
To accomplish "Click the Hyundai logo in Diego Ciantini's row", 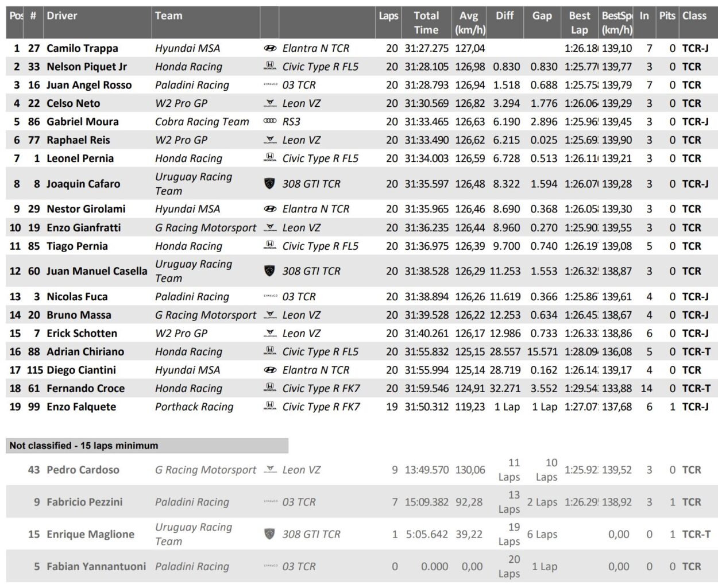I will pyautogui.click(x=269, y=370).
